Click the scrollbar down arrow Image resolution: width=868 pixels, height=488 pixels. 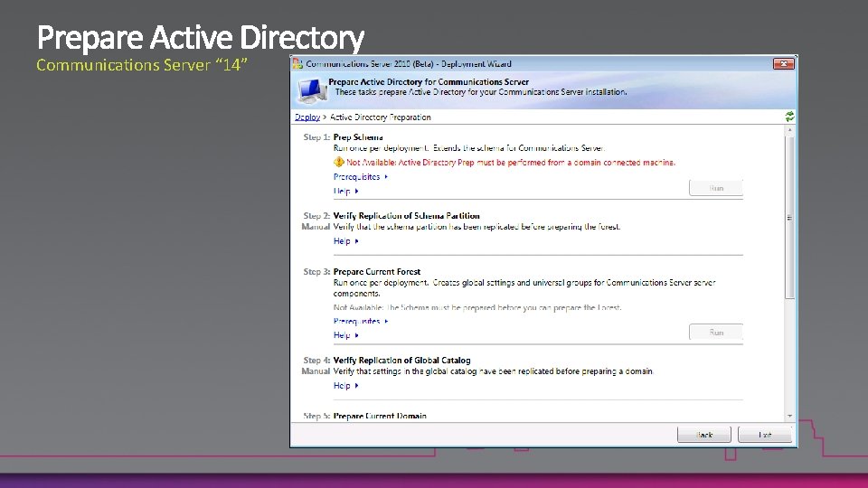point(790,416)
